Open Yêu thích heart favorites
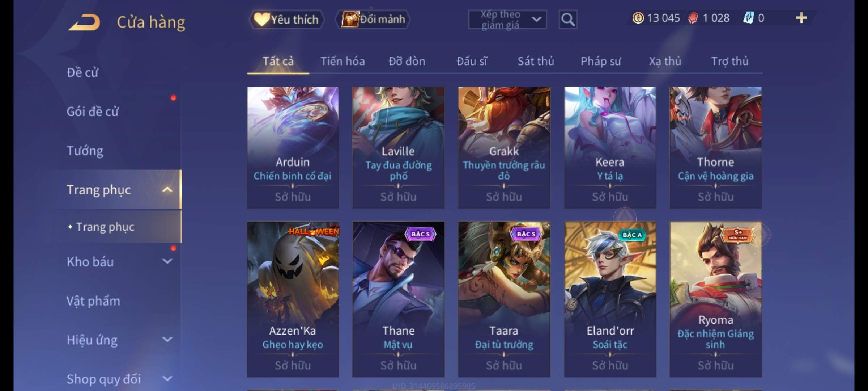This screenshot has width=868, height=391. click(x=286, y=19)
